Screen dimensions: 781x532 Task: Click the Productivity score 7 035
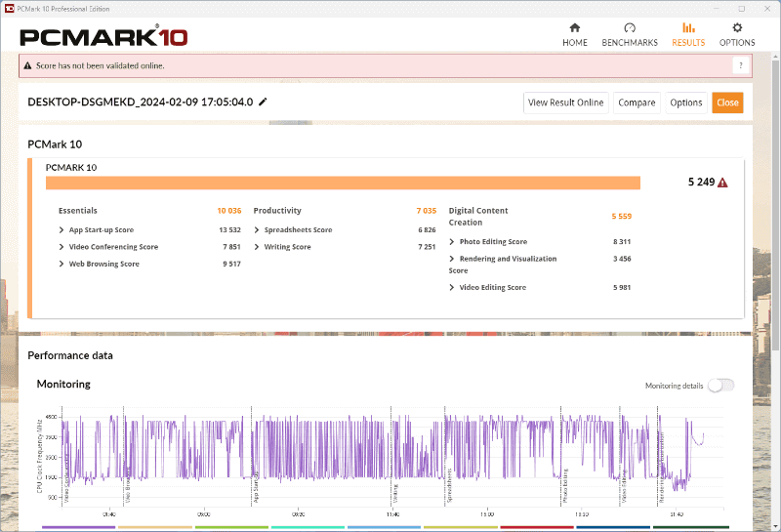point(427,211)
